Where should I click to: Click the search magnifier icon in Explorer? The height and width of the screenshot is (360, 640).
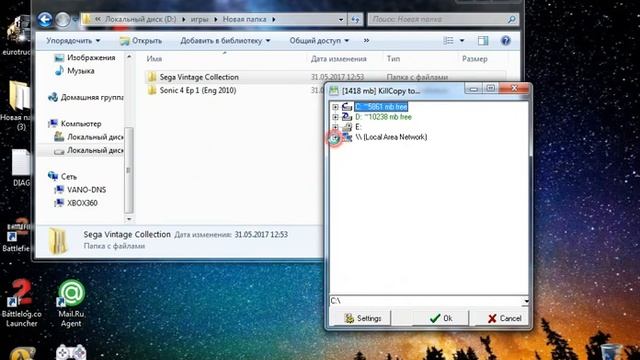coord(511,19)
